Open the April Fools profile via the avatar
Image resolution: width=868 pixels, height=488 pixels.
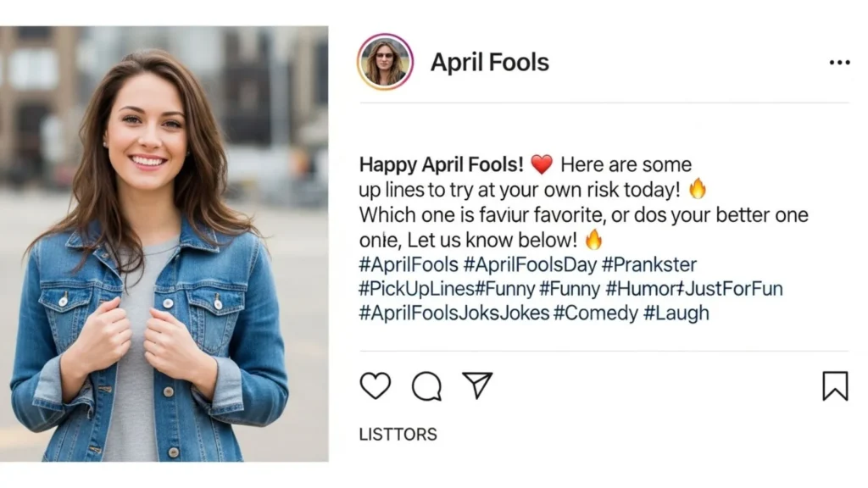(x=386, y=60)
